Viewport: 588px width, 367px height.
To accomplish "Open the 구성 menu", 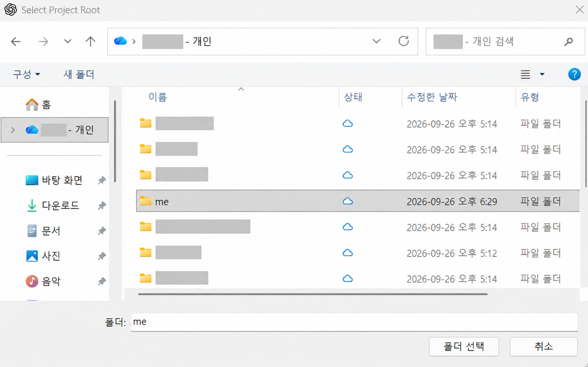I will pos(26,74).
